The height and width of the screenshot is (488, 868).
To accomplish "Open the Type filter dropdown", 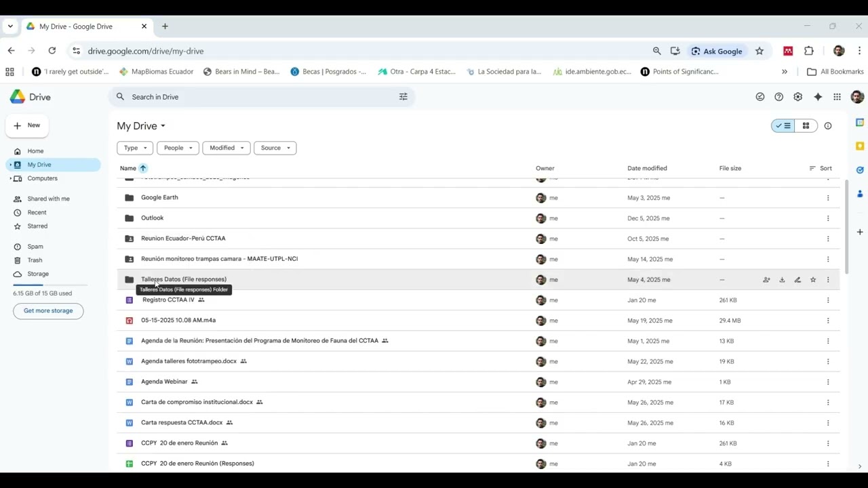I will 135,148.
